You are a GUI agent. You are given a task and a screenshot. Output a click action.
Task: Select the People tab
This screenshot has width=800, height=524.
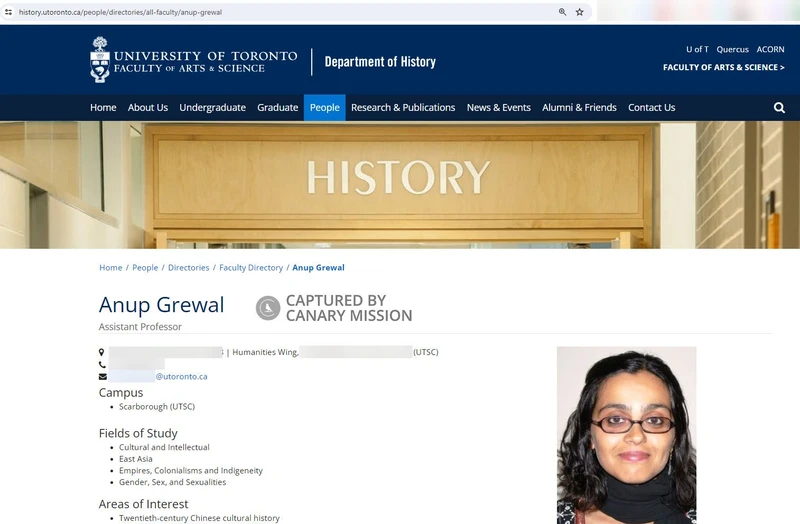pyautogui.click(x=324, y=108)
